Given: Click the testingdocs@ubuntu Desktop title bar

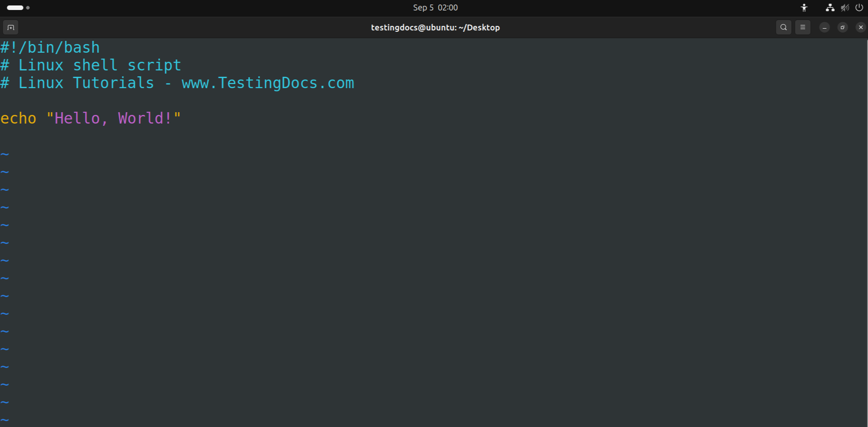Looking at the screenshot, I should pos(435,27).
